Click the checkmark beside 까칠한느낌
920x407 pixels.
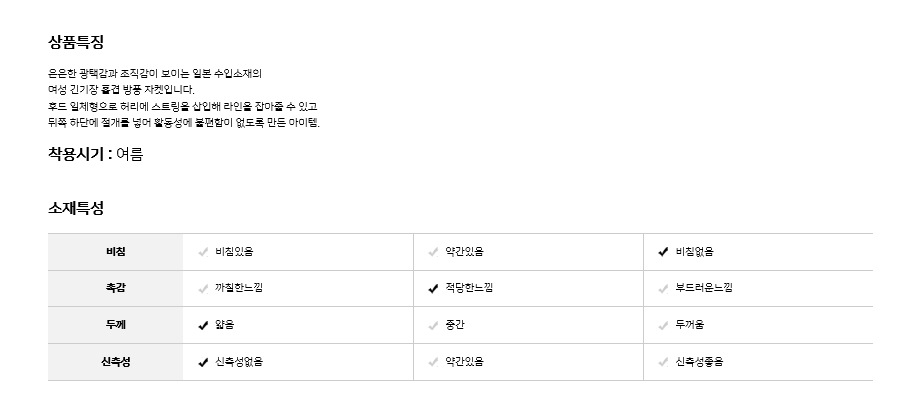click(203, 289)
